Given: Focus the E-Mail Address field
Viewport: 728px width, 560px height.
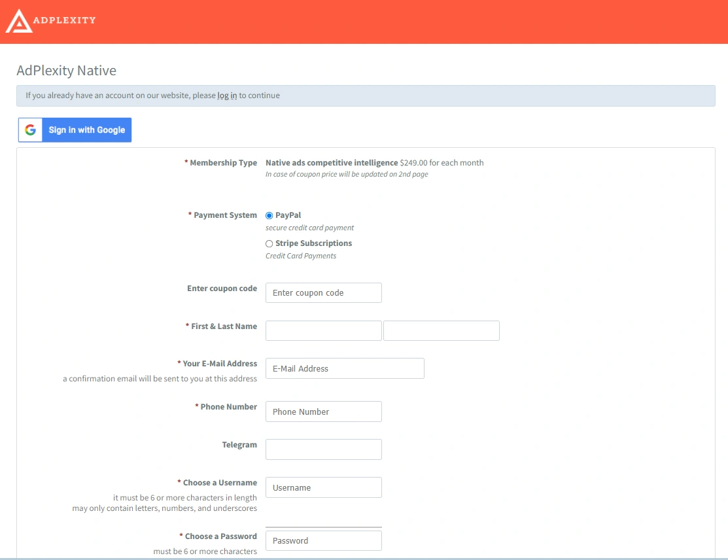Looking at the screenshot, I should tap(345, 368).
